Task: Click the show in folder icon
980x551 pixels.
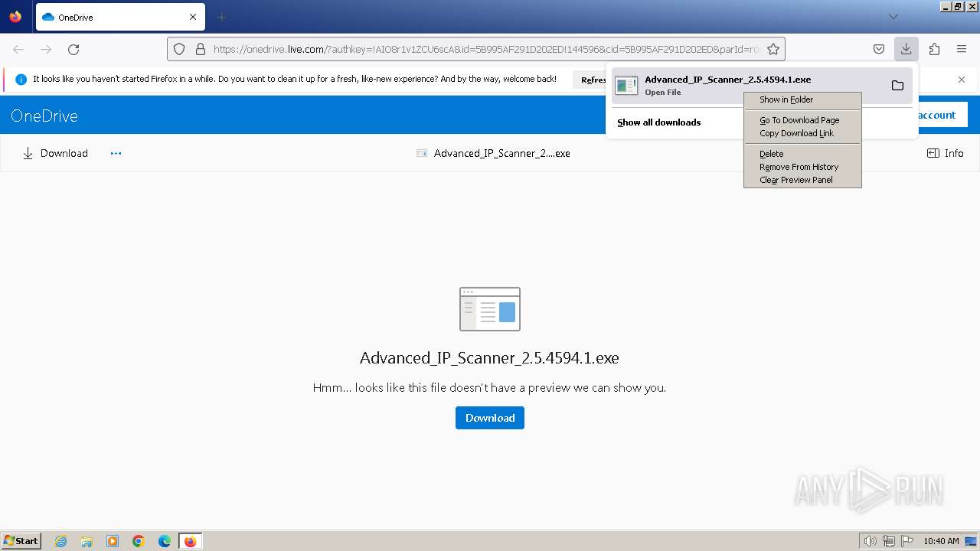Action: 897,85
